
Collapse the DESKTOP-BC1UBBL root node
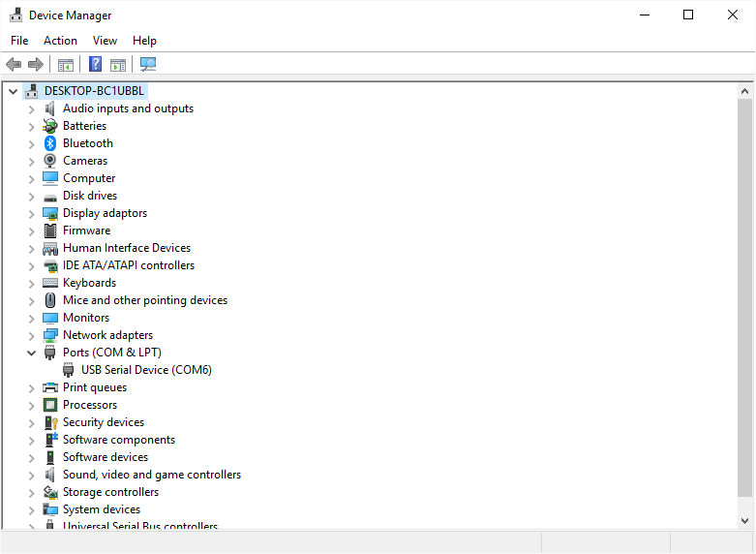click(13, 91)
